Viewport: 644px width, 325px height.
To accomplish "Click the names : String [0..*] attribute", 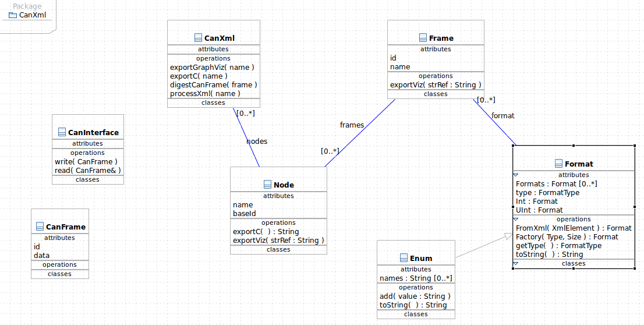I will [x=416, y=278].
